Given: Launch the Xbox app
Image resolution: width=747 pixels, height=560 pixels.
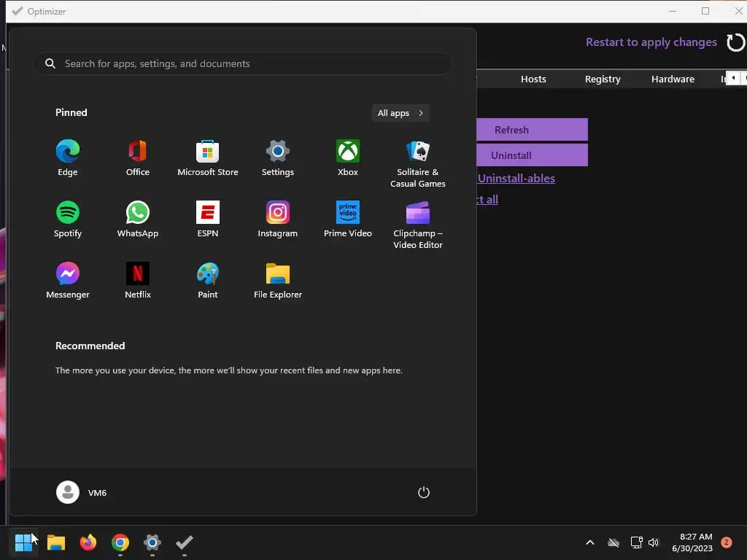Looking at the screenshot, I should click(348, 158).
